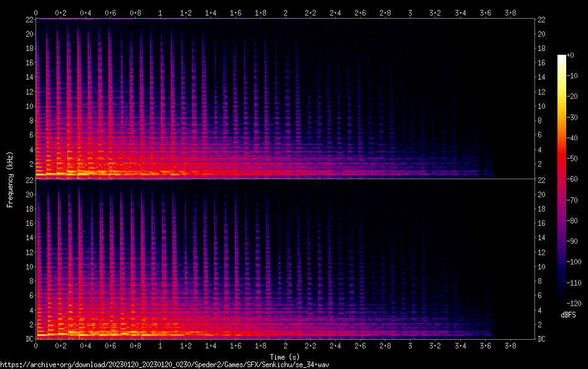Image resolution: width=588 pixels, height=369 pixels.
Task: Click the 10 kHz label on upper-left frequency axis
Action: pyautogui.click(x=29, y=106)
